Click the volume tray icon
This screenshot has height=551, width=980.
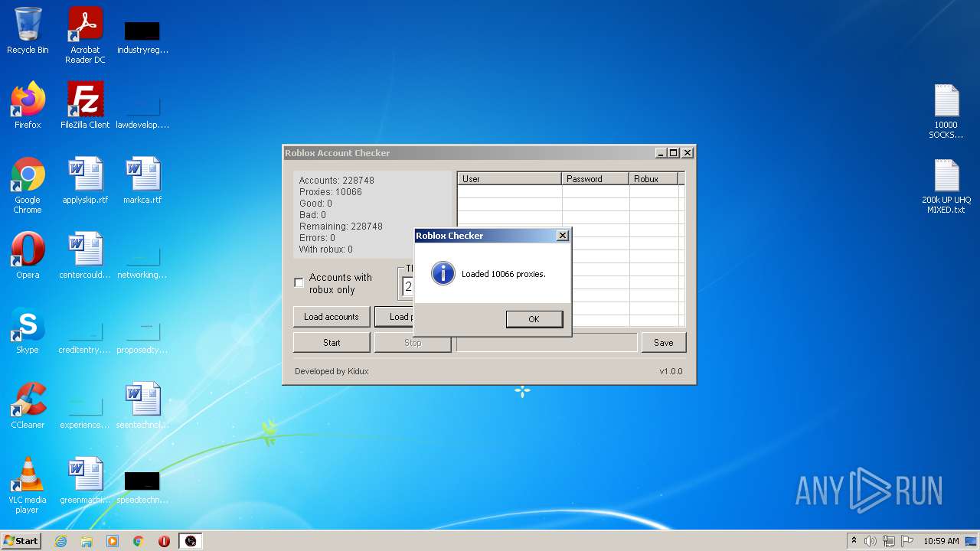(871, 541)
